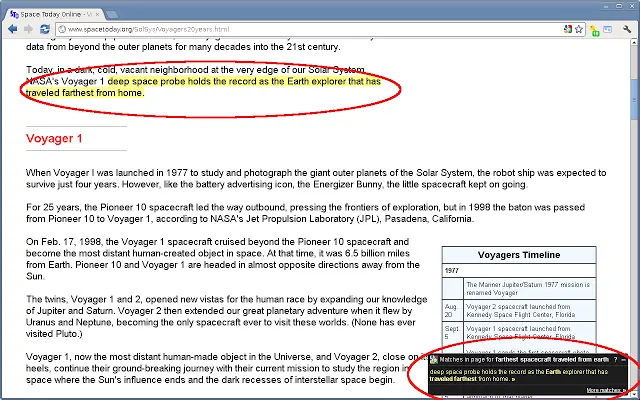Close the Space Today Online tab

[x=98, y=14]
